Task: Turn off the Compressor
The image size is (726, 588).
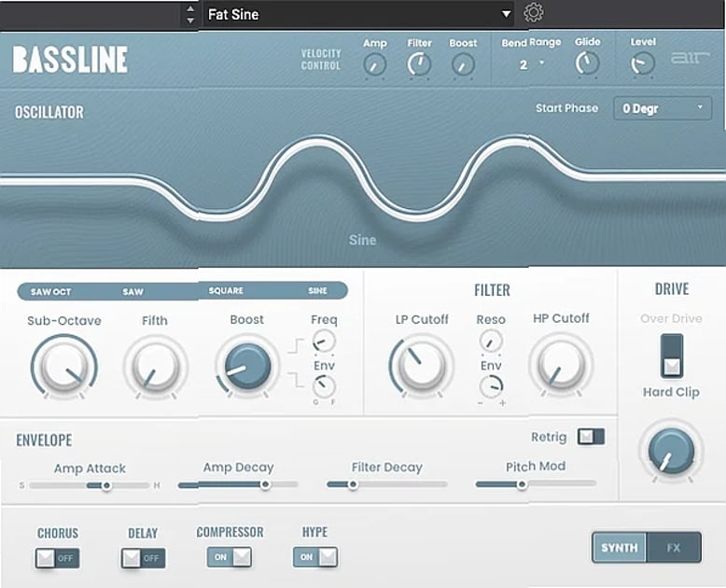Action: click(230, 557)
